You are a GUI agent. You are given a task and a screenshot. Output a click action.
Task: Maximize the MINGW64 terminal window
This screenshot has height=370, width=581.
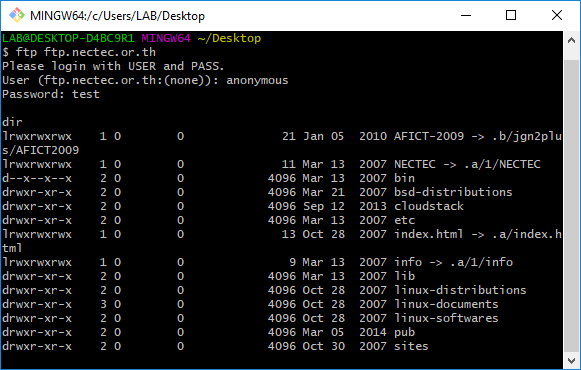(x=511, y=15)
